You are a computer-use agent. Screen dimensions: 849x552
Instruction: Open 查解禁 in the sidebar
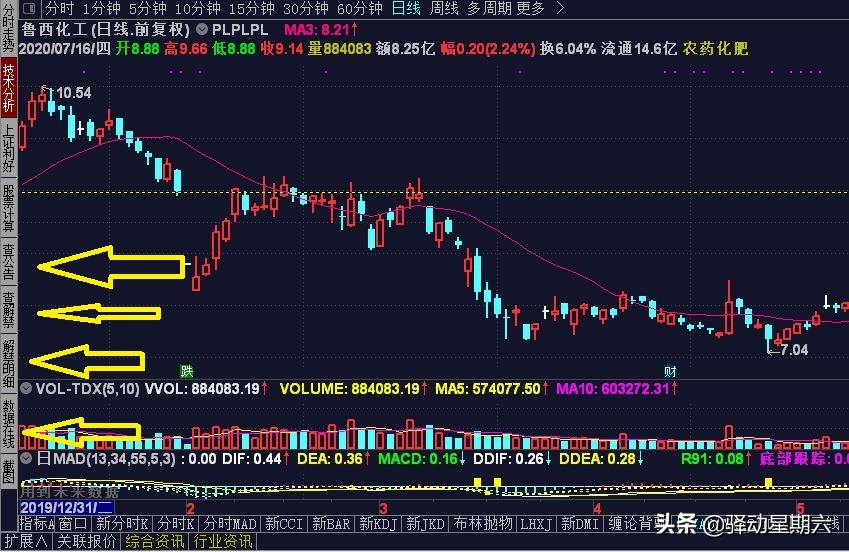click(x=8, y=309)
